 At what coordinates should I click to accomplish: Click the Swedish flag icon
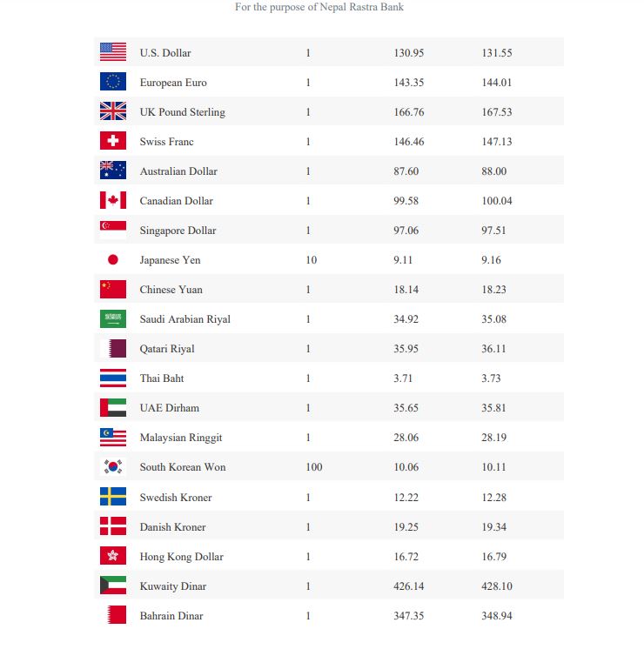click(x=113, y=497)
